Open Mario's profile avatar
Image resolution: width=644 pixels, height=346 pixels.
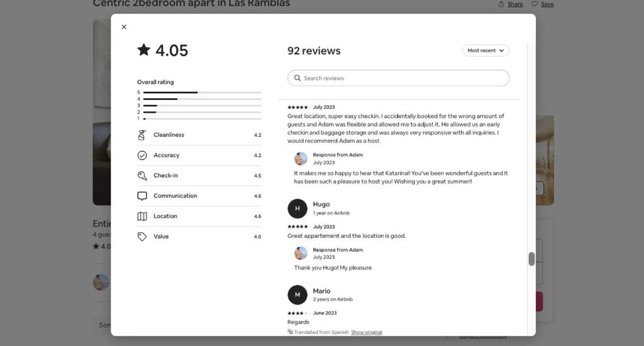[x=297, y=295]
